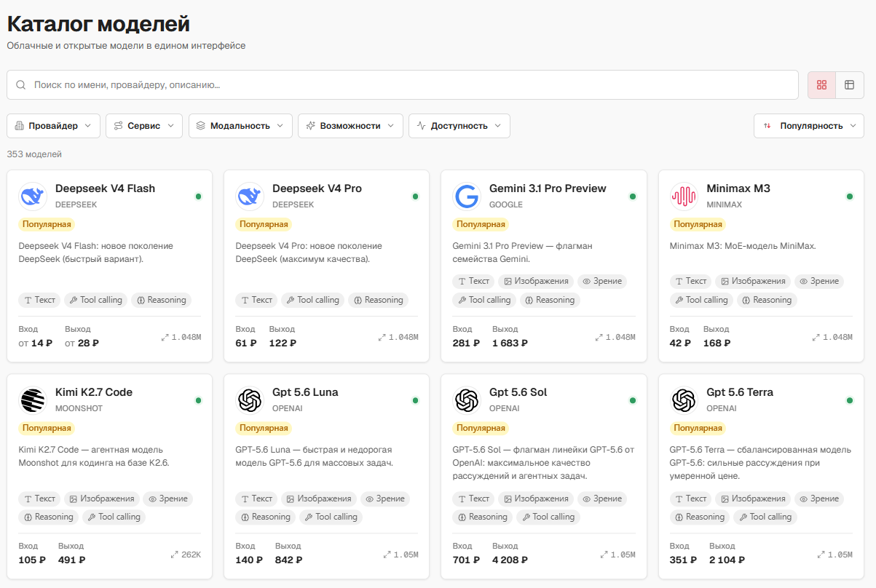876x588 pixels.
Task: Click Tool calling tag on Gpt 5.6 Luna
Action: (x=331, y=517)
